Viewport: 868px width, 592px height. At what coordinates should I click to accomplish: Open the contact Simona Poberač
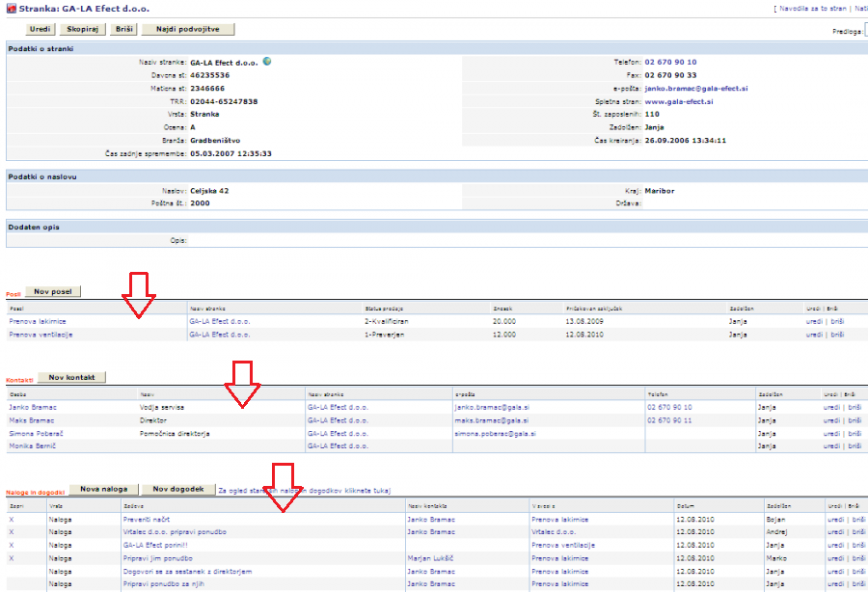tap(37, 434)
